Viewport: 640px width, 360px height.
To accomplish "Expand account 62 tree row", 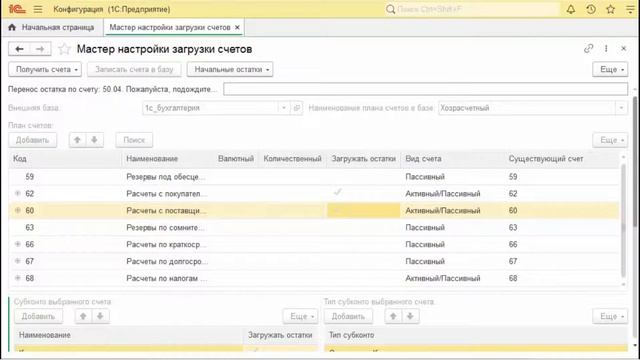I will click(x=18, y=193).
